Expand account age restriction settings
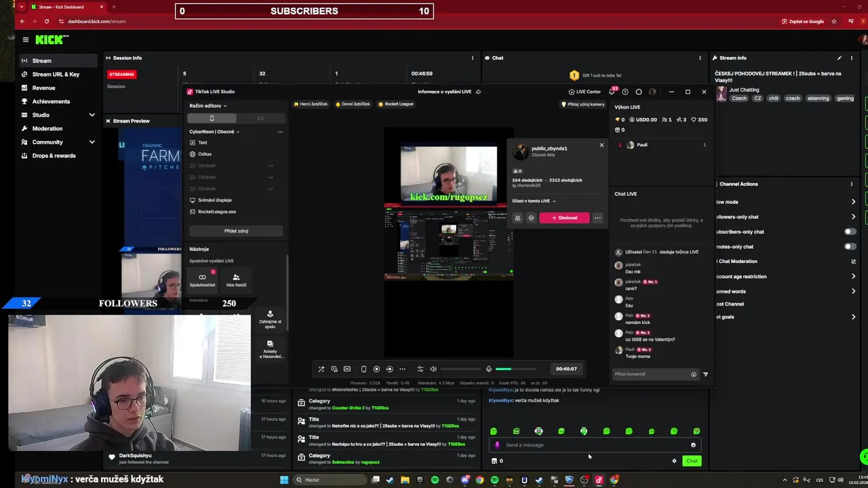 pyautogui.click(x=853, y=277)
